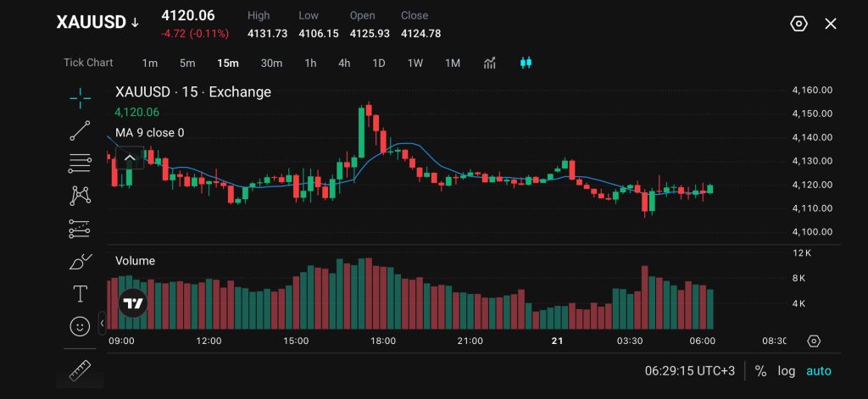The image size is (868, 399).
Task: Open the emoji icons tool
Action: (81, 326)
